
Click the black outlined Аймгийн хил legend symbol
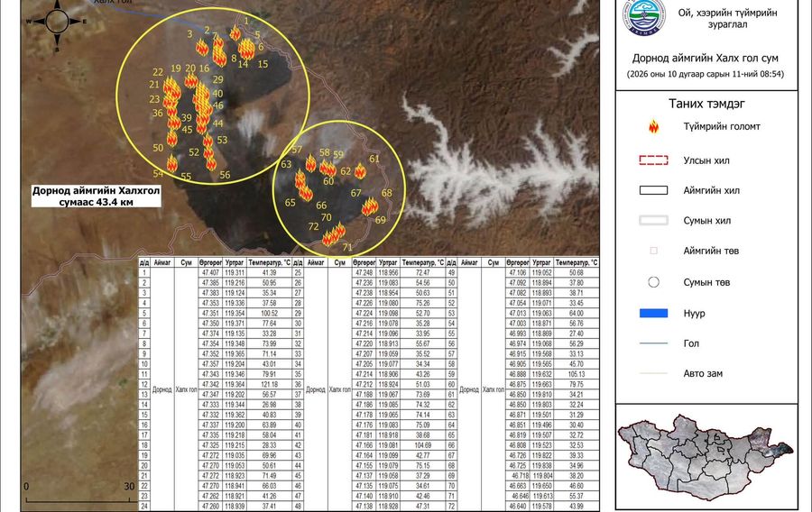tap(653, 190)
